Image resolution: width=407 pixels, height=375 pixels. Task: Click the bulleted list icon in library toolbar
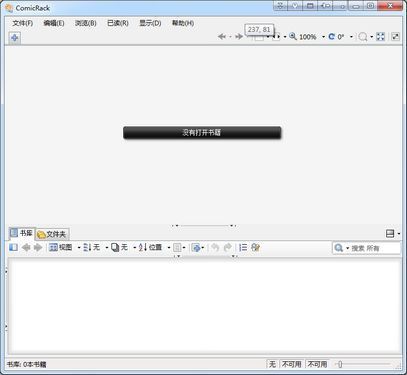click(x=243, y=247)
